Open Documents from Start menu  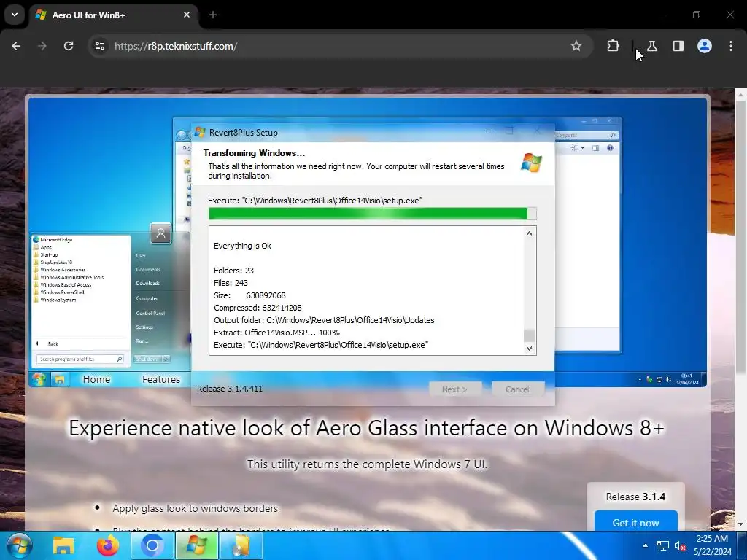148,270
